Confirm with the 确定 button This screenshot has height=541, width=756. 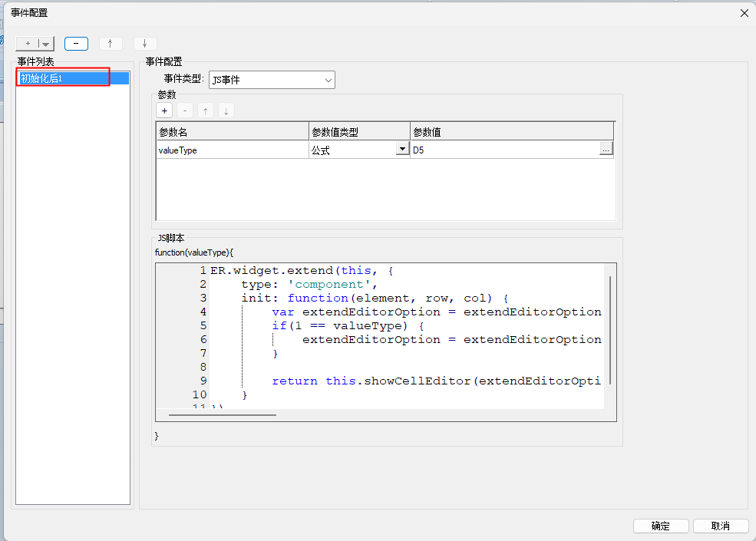[x=660, y=526]
